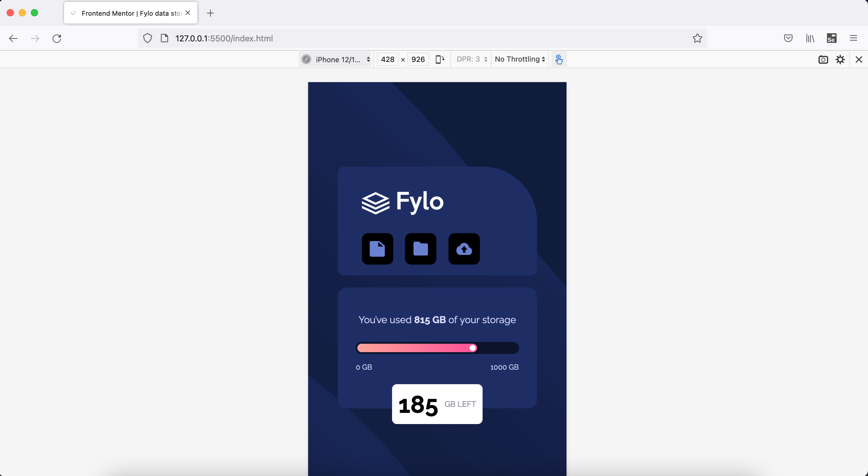Image resolution: width=868 pixels, height=476 pixels.
Task: Select the device rotation toggle
Action: 440,59
